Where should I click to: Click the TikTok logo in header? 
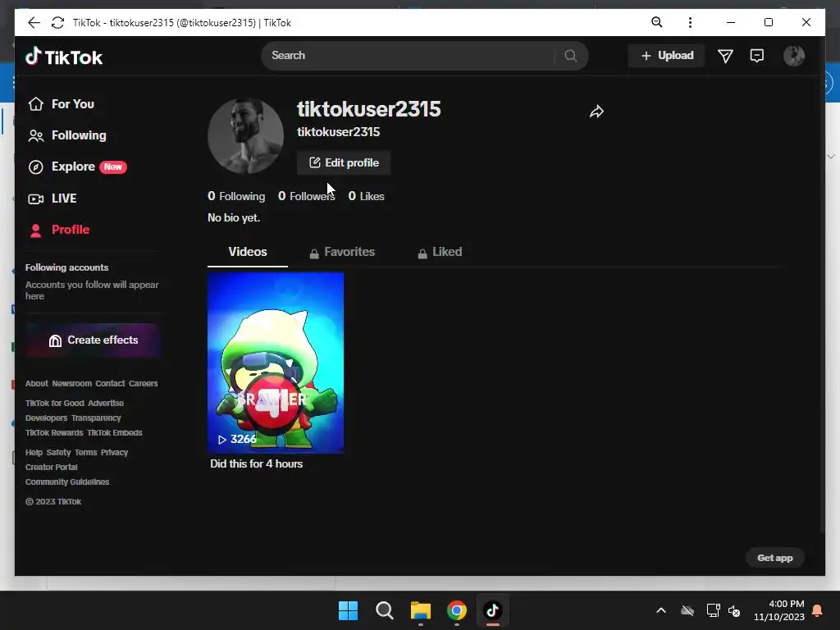tap(64, 57)
